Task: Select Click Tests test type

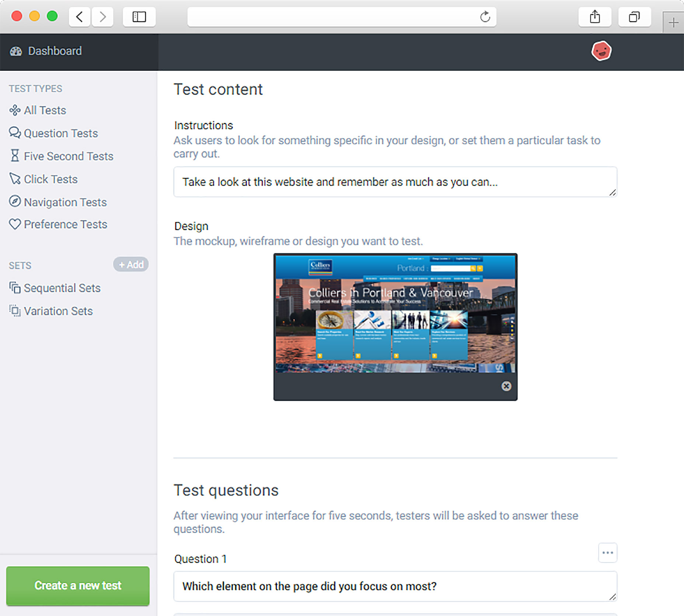Action: click(51, 179)
